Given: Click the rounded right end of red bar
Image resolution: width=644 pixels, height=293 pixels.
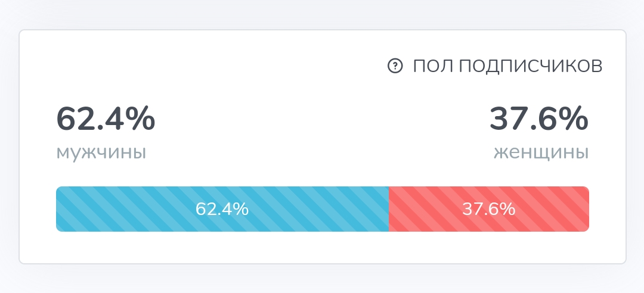Looking at the screenshot, I should pos(586,209).
